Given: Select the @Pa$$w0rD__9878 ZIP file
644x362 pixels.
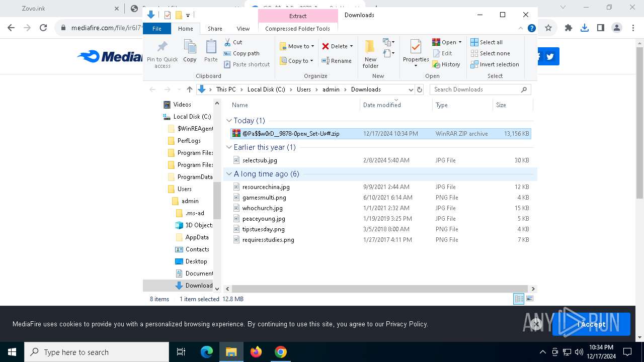Looking at the screenshot, I should (x=380, y=134).
